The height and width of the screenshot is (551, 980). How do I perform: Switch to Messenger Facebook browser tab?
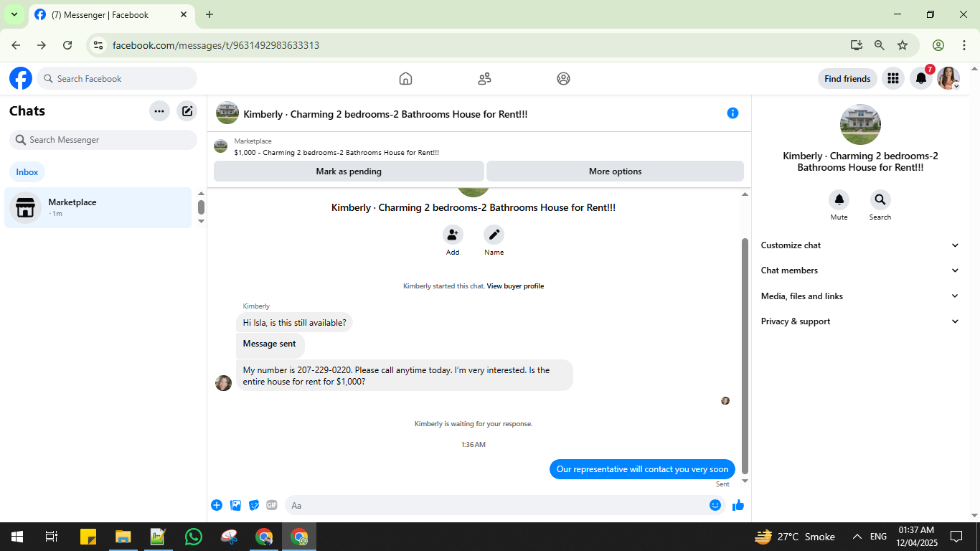click(112, 14)
